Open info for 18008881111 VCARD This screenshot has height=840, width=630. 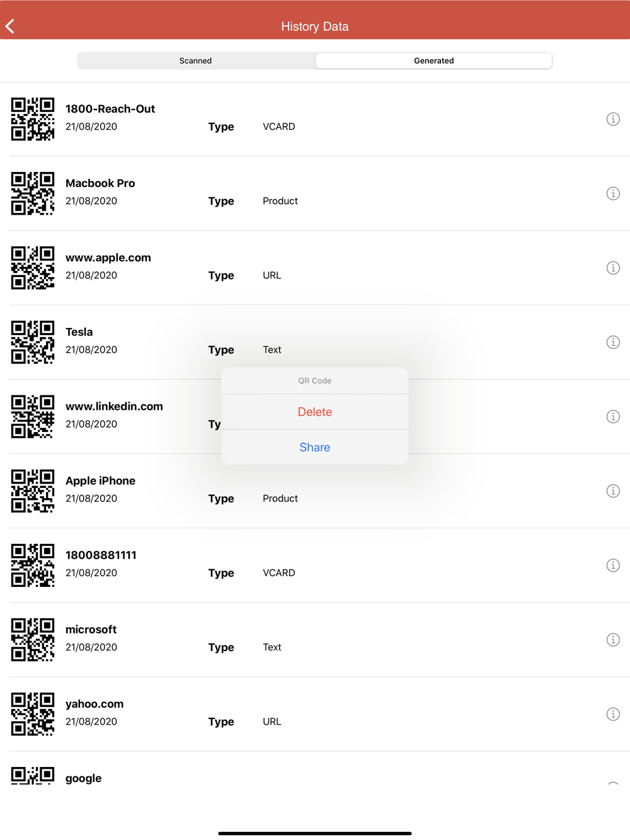coord(613,565)
